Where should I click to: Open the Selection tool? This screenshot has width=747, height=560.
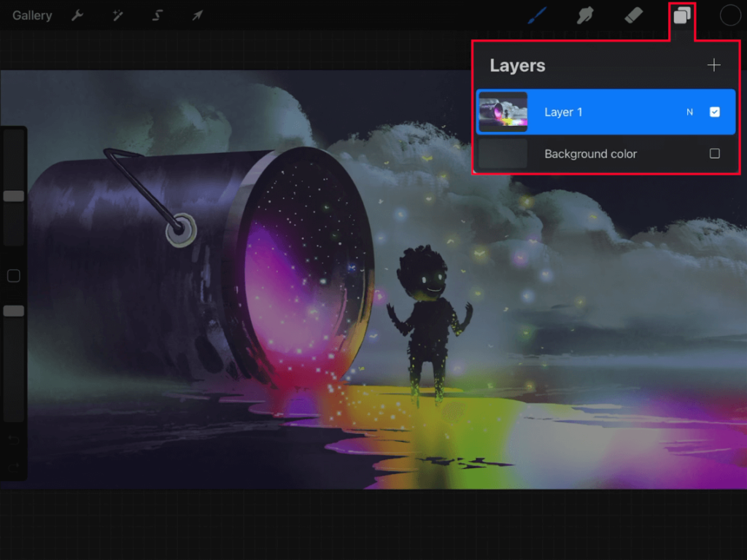point(158,15)
